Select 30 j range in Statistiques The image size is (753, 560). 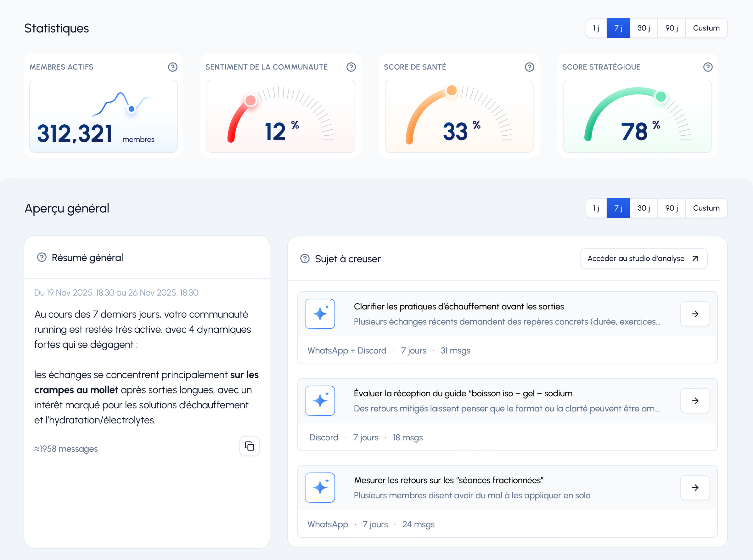tap(643, 28)
